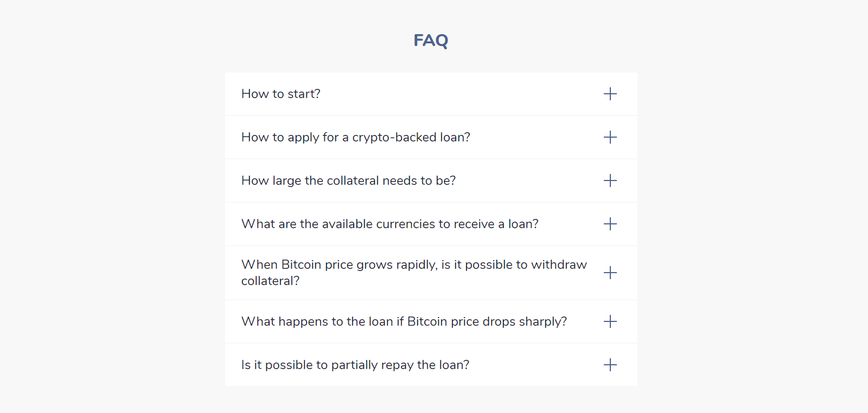
Task: Expand withdraw collateral question with plus icon
Action: click(x=610, y=273)
